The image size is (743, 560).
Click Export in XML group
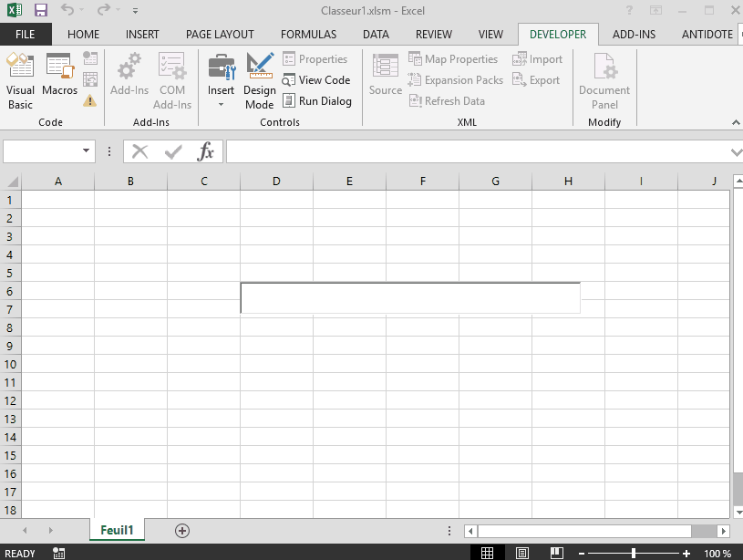(x=537, y=79)
